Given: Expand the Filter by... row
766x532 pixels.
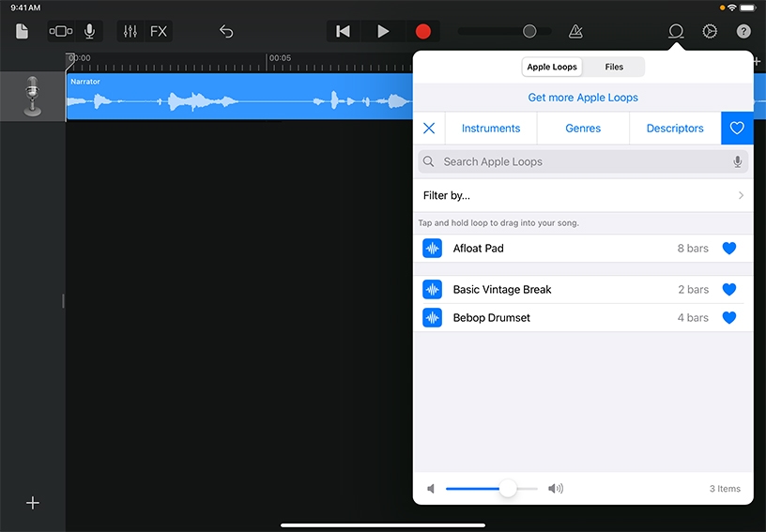Looking at the screenshot, I should pyautogui.click(x=582, y=195).
